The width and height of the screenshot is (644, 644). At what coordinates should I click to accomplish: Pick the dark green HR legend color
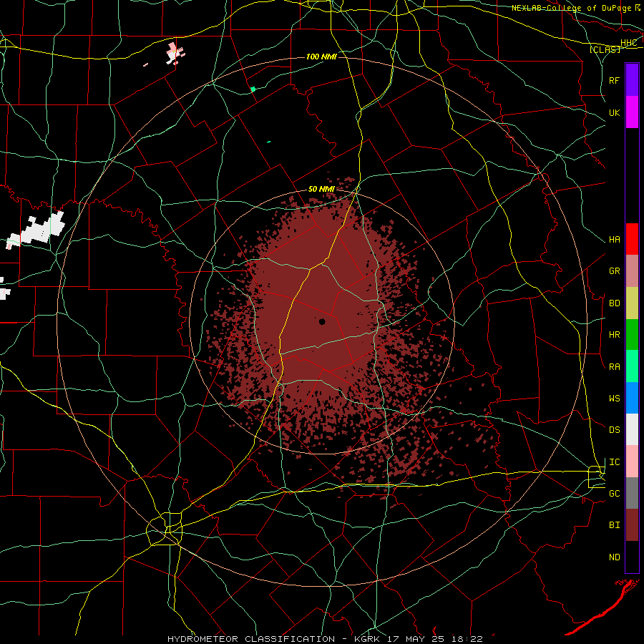(x=632, y=335)
